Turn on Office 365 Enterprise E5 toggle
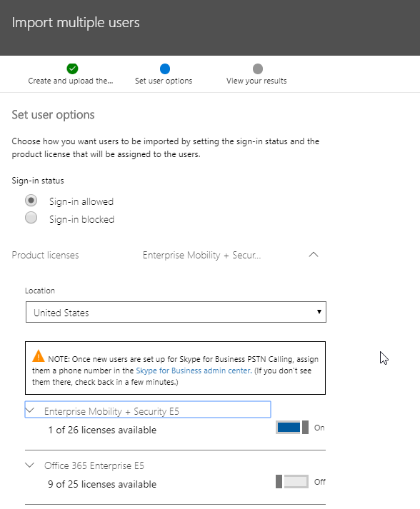This screenshot has width=420, height=509. (x=292, y=481)
